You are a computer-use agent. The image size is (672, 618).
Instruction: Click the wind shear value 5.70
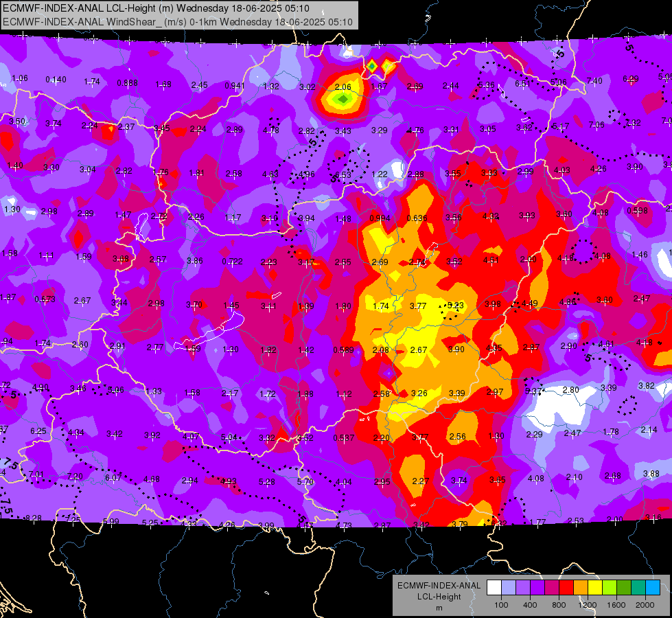[305, 481]
